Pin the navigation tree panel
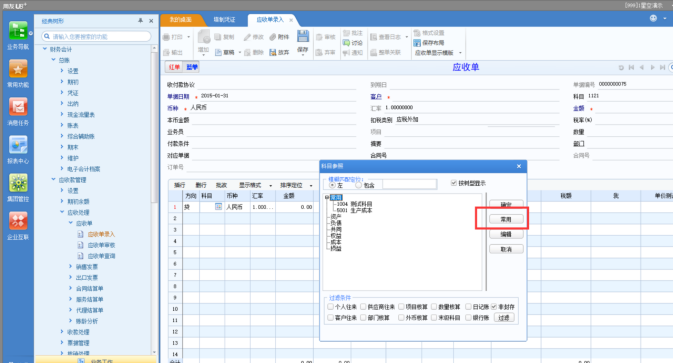This screenshot has width=673, height=364. pyautogui.click(x=140, y=21)
